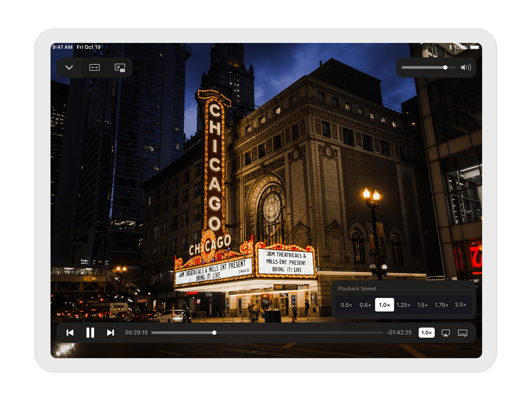Image resolution: width=532 pixels, height=401 pixels.
Task: Tap the 9:41 AM clock
Action: [63, 47]
